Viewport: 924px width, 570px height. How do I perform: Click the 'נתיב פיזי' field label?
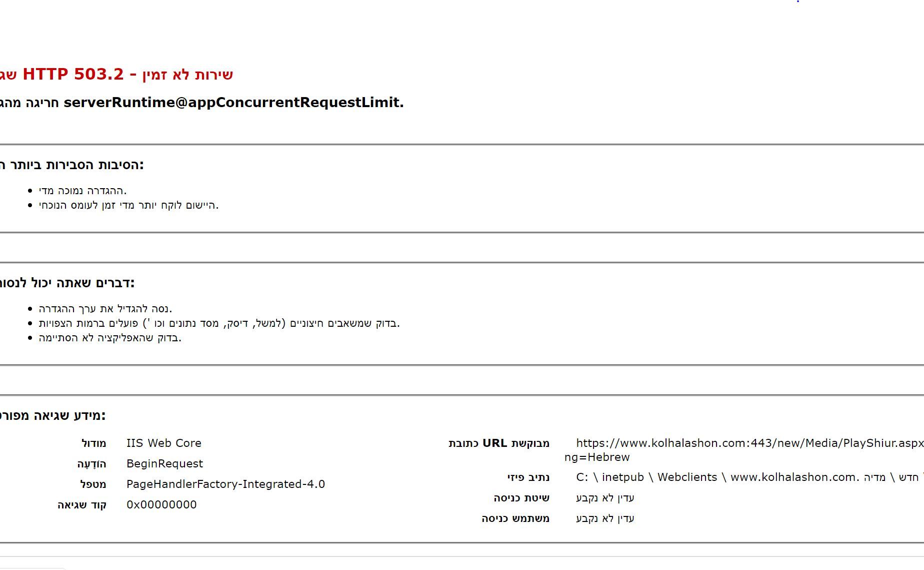(x=528, y=477)
